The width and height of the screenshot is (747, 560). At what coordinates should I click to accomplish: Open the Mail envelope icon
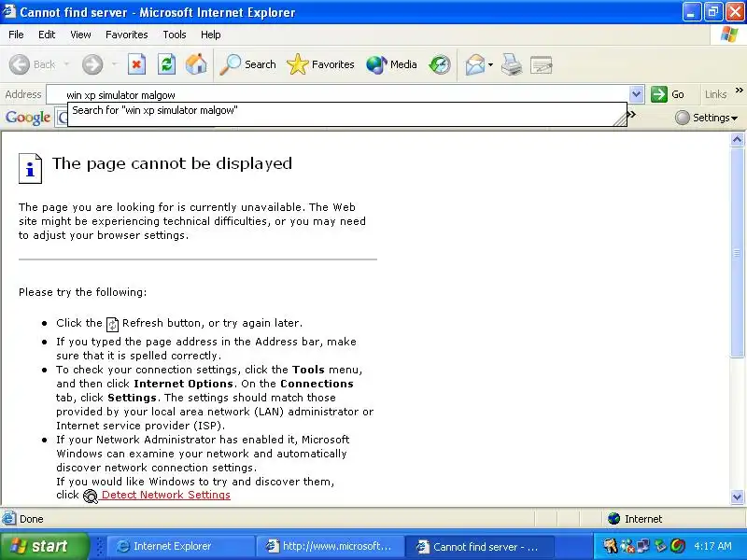475,64
